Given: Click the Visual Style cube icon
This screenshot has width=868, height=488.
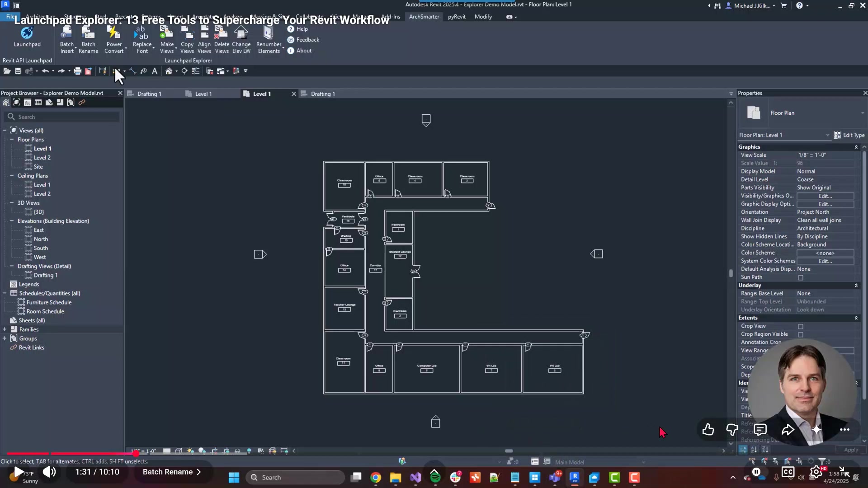Looking at the screenshot, I should pyautogui.click(x=179, y=450).
